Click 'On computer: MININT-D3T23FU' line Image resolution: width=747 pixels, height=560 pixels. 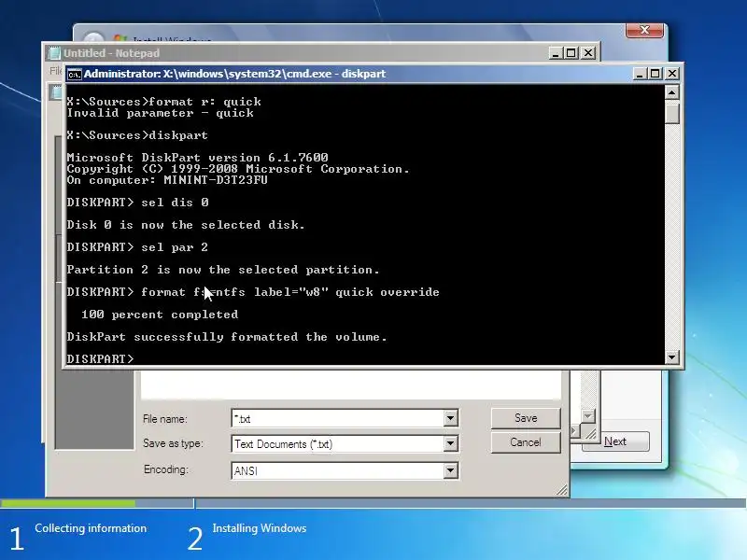tap(167, 180)
